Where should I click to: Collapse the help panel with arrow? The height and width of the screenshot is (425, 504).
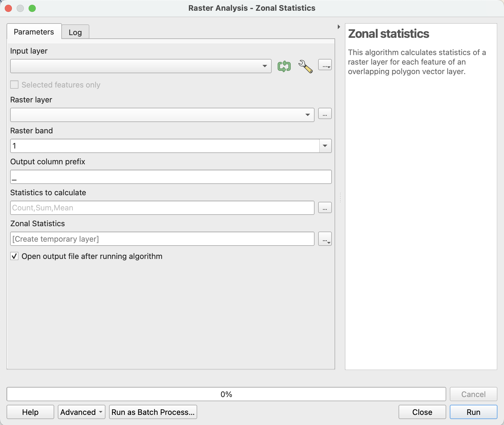click(339, 27)
